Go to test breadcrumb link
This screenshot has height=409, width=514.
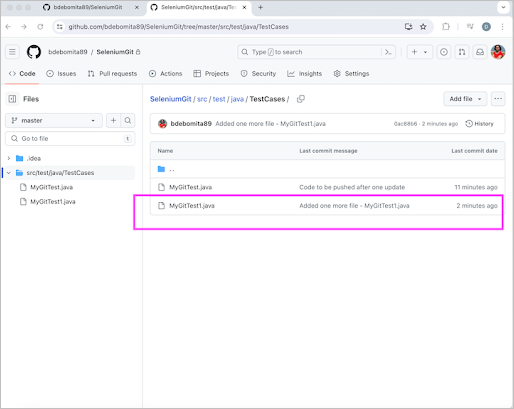(x=219, y=99)
